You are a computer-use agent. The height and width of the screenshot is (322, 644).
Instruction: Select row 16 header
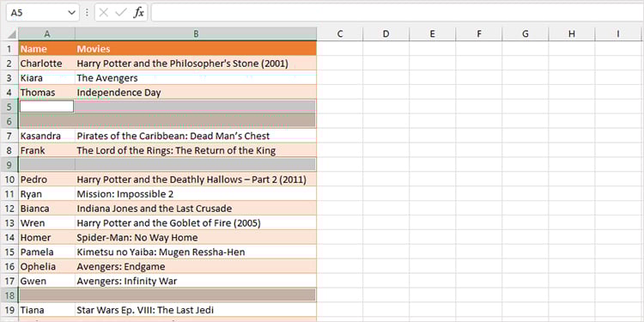click(9, 266)
